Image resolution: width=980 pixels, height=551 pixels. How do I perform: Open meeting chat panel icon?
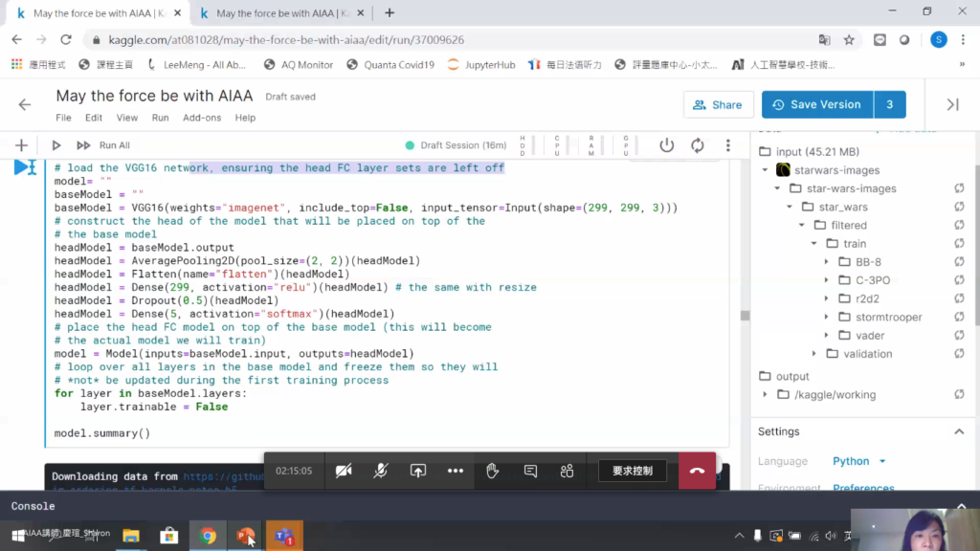pyautogui.click(x=530, y=471)
